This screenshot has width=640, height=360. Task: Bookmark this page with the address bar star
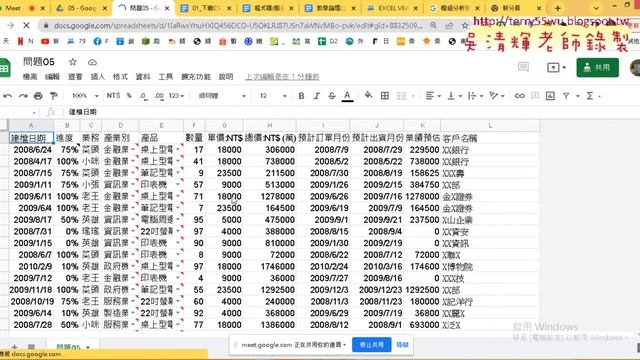point(464,25)
